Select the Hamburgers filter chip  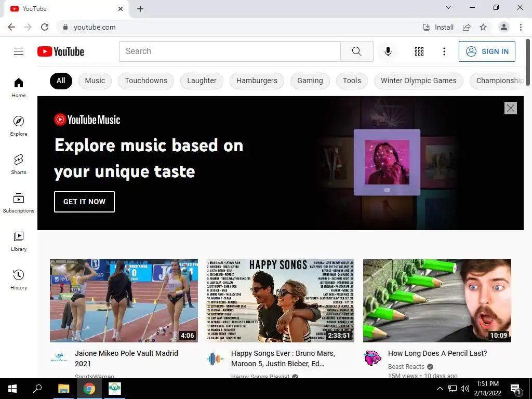pos(257,81)
